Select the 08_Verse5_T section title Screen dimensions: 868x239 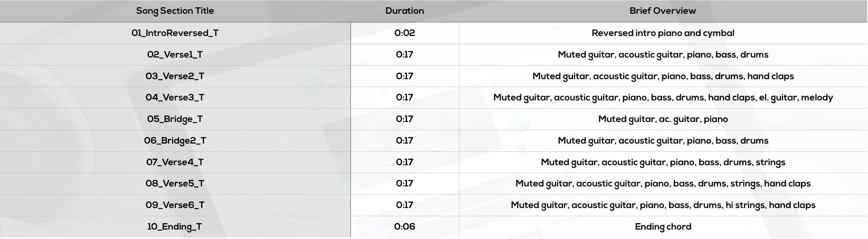(x=175, y=183)
